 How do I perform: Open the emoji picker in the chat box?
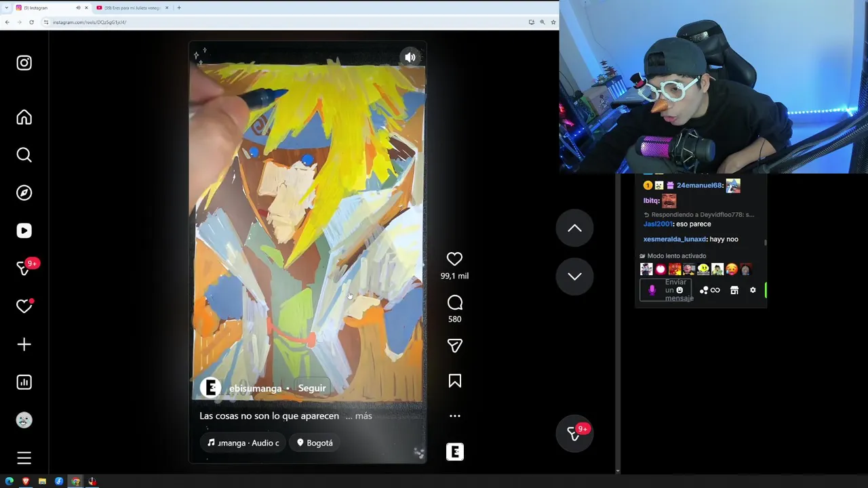click(x=679, y=290)
